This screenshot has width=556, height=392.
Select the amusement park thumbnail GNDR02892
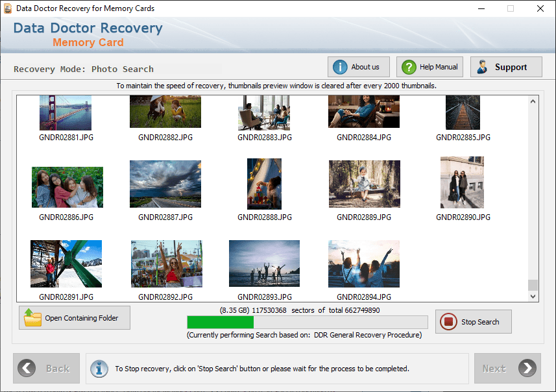tap(167, 263)
